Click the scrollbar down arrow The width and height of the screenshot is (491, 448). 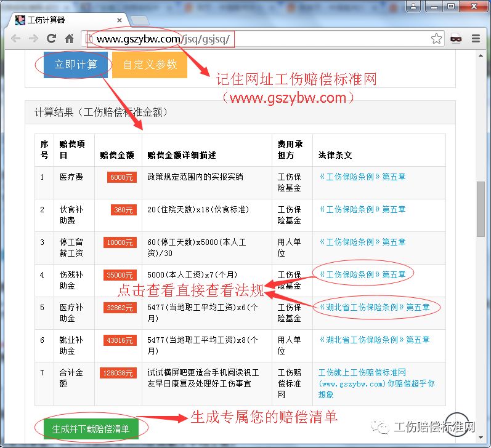point(481,438)
